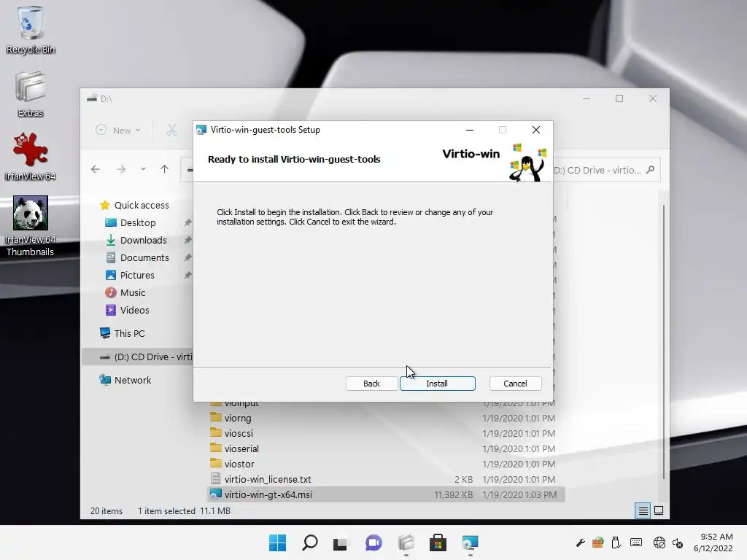Click the firewall tray icon
Screen dimensions: 747x560
598,542
